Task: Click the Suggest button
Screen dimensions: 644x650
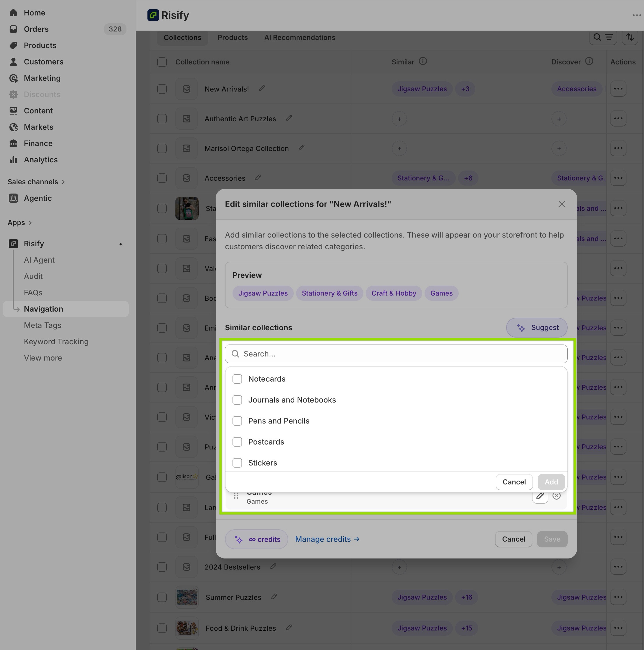Action: coord(537,328)
